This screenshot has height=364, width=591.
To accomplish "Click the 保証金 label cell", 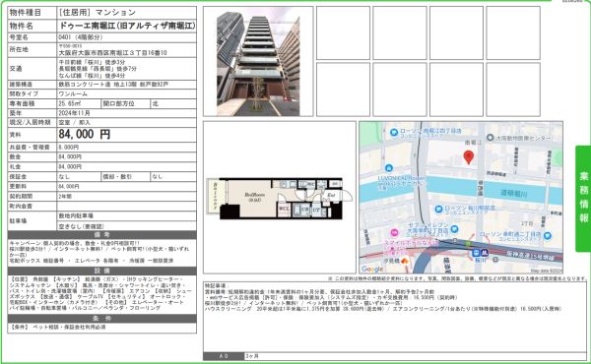I will click(x=33, y=176).
